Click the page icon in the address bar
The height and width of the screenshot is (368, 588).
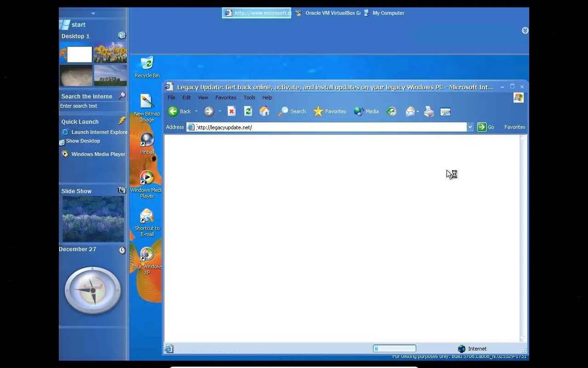tap(191, 127)
